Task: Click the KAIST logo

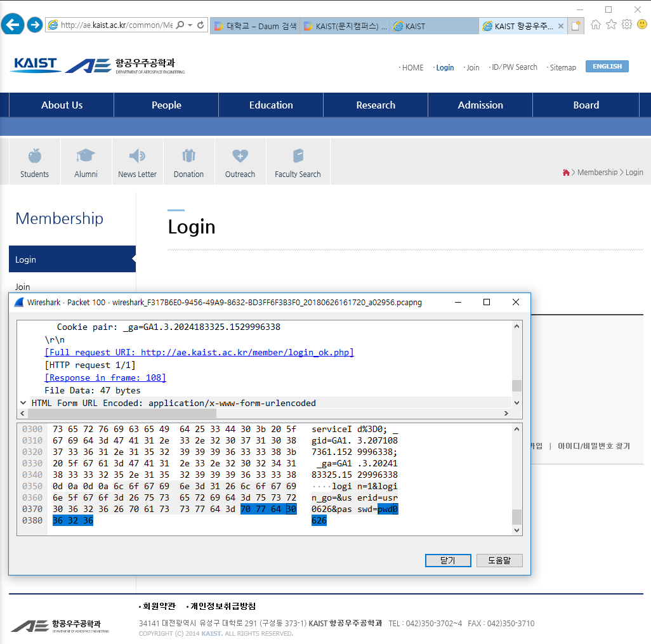Action: (x=35, y=65)
